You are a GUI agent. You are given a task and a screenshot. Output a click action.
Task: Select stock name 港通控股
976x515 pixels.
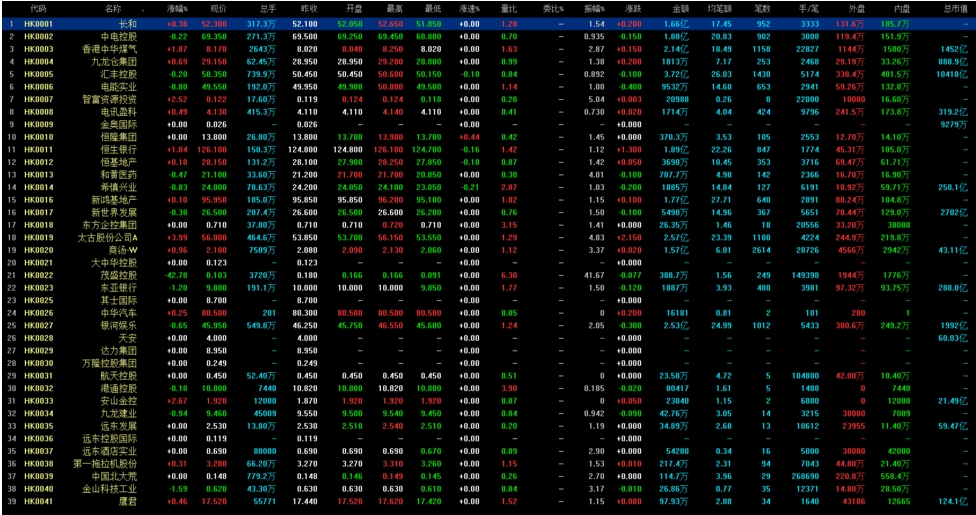click(119, 388)
